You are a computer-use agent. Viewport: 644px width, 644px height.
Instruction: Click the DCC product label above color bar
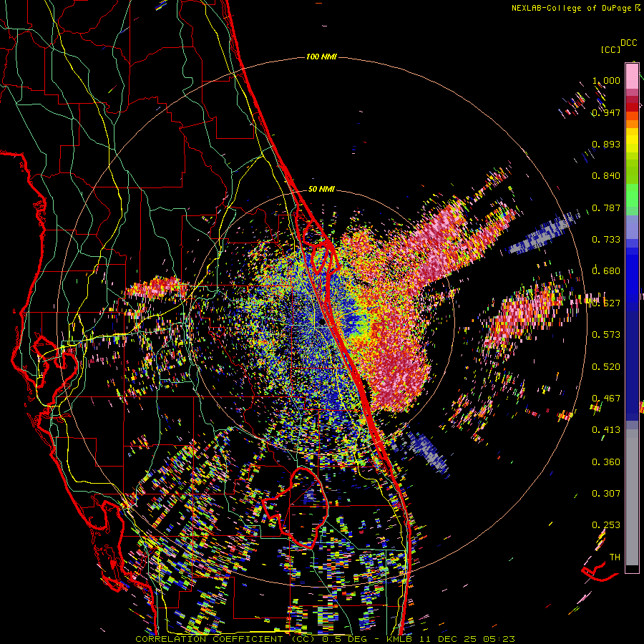[x=628, y=43]
